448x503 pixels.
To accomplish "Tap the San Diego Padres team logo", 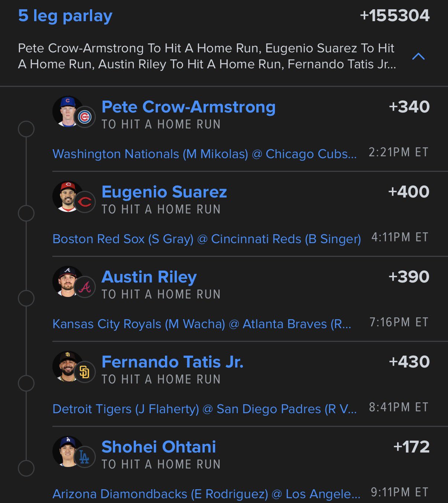I will click(x=85, y=372).
